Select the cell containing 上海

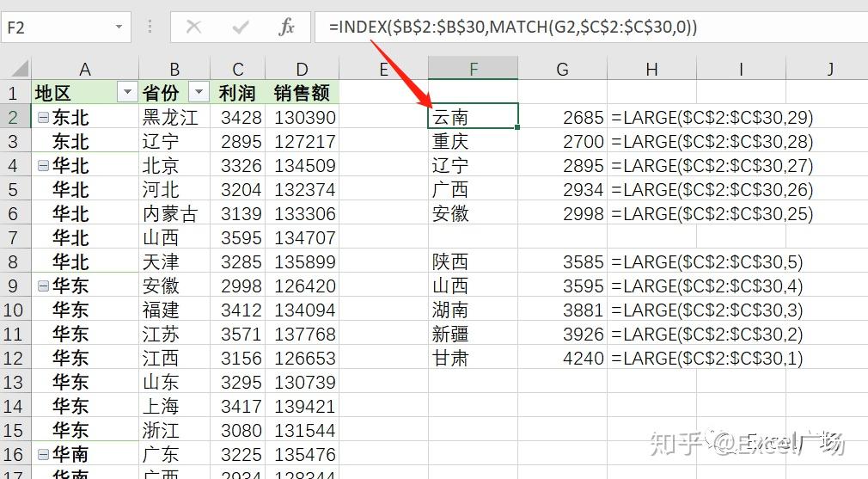[174, 406]
